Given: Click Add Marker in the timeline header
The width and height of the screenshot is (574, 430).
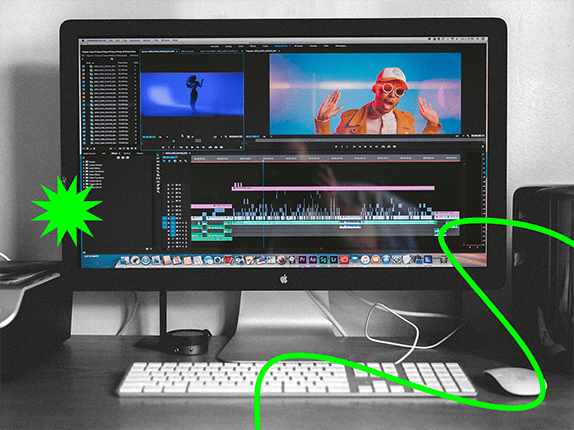Looking at the screenshot, I should (x=180, y=161).
